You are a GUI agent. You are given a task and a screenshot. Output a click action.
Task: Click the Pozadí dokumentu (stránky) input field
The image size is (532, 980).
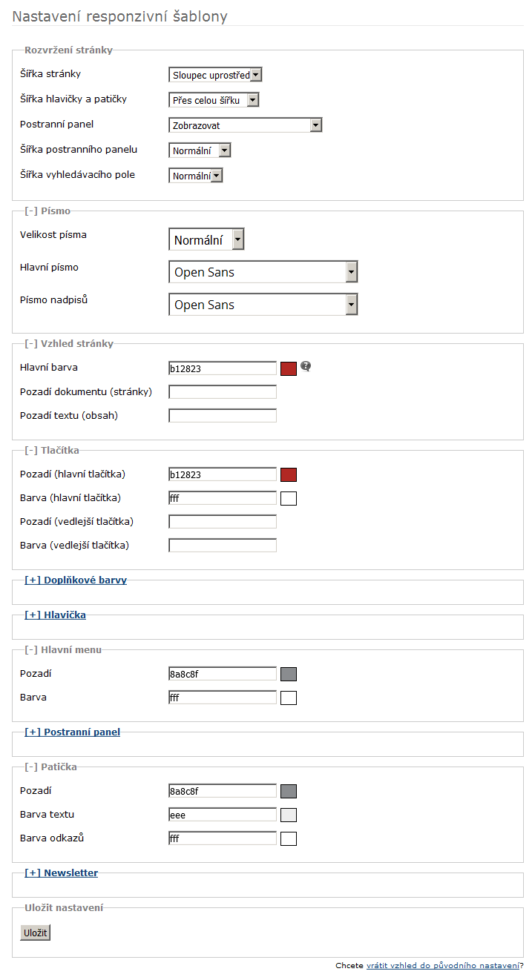pyautogui.click(x=223, y=392)
